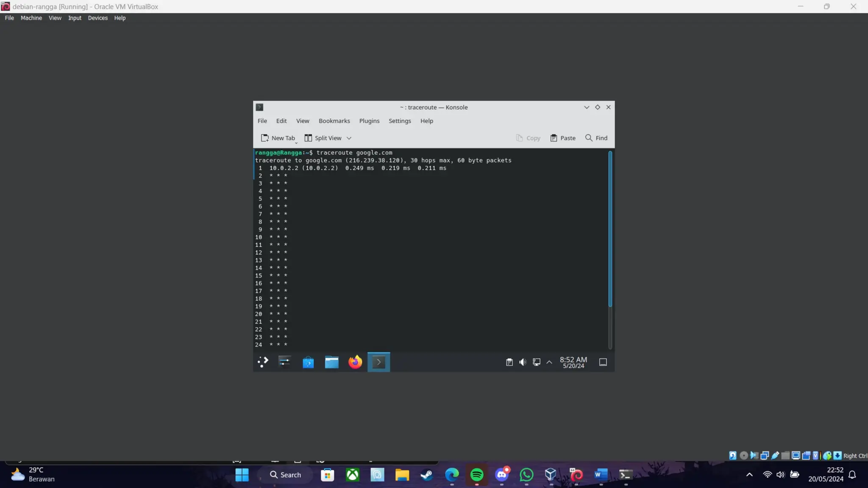Click the clipboard tray icon in the KDE panel

click(509, 362)
